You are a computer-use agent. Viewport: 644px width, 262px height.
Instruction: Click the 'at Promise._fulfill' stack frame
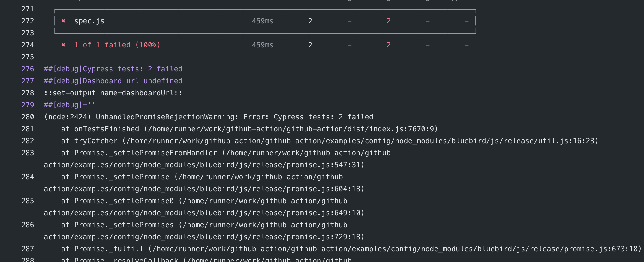click(351, 249)
